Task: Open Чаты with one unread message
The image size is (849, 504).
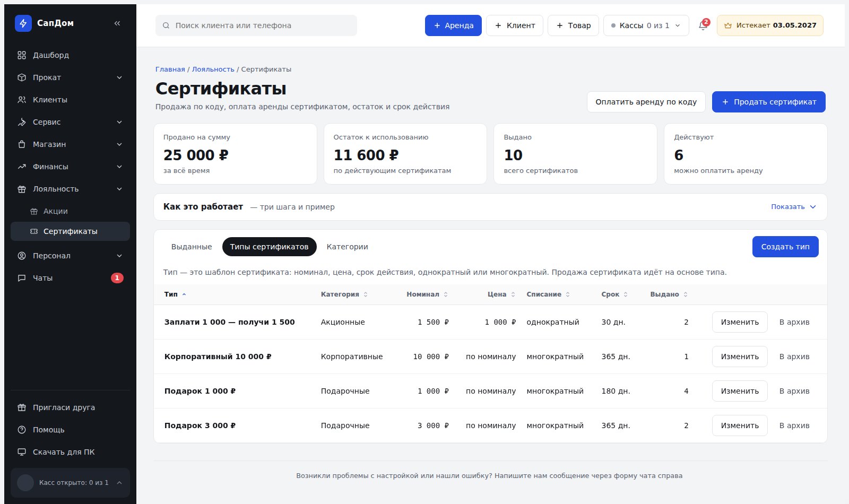Action: click(x=70, y=278)
